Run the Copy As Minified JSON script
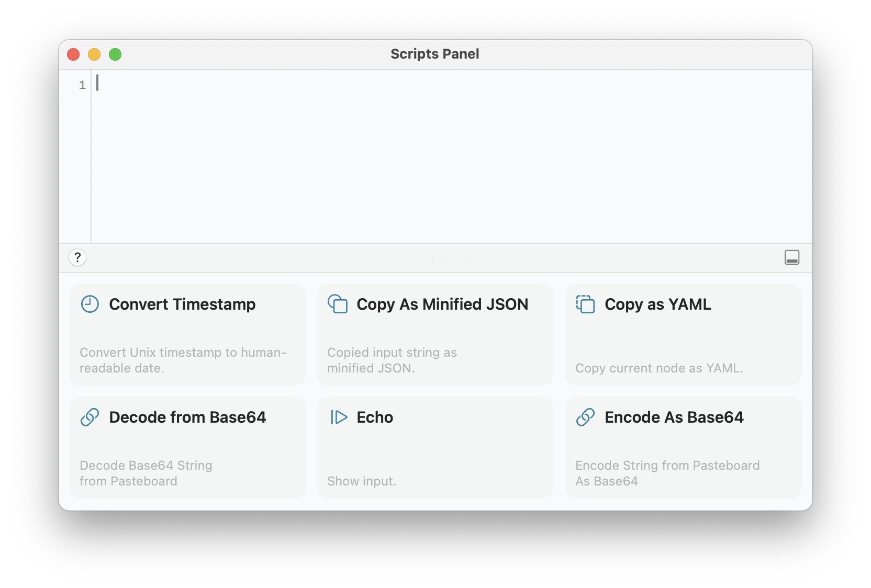 pyautogui.click(x=434, y=335)
